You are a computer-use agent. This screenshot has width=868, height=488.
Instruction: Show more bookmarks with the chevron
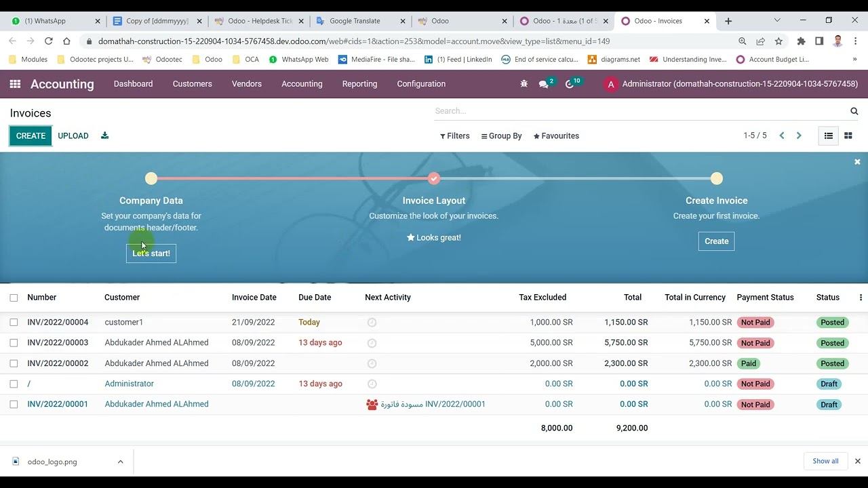[854, 60]
